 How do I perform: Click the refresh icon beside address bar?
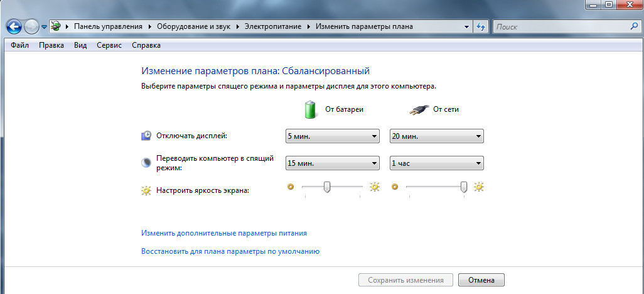pos(481,27)
